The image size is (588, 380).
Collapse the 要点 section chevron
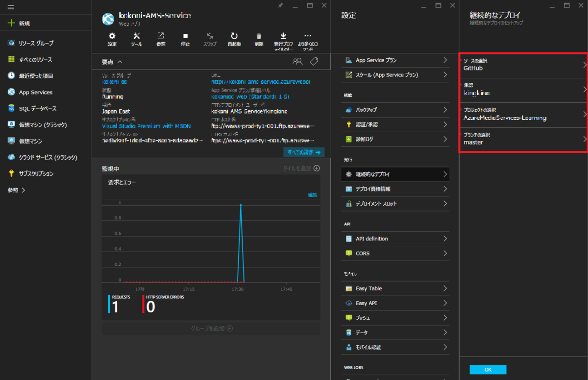tap(120, 62)
